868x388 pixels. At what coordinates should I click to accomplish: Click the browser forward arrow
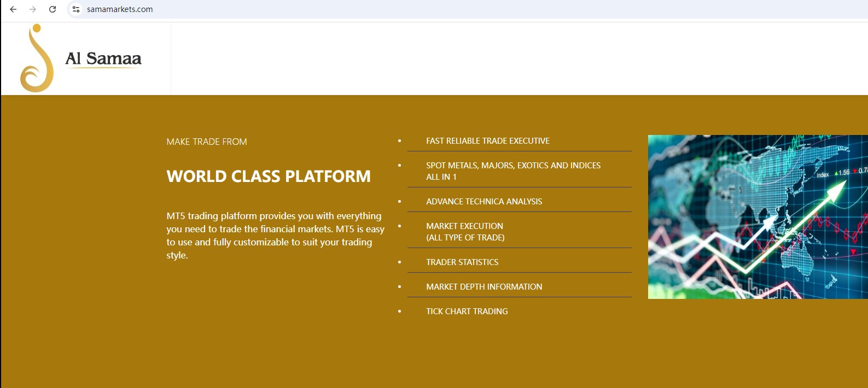click(33, 9)
